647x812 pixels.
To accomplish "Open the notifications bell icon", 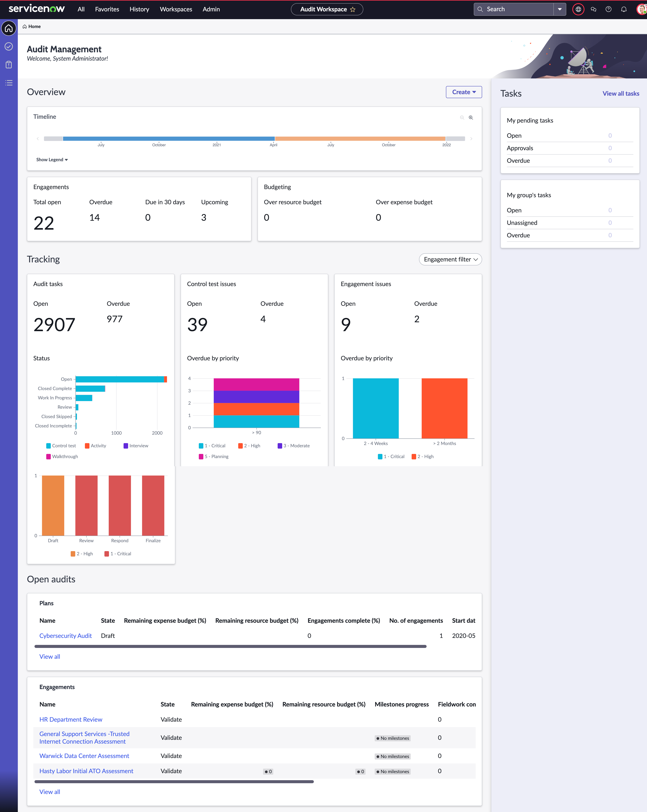I will pos(624,9).
